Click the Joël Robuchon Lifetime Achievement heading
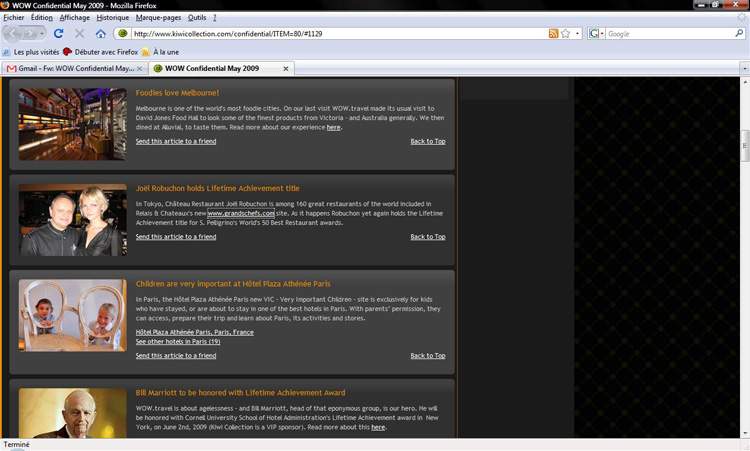This screenshot has height=451, width=750. point(218,188)
